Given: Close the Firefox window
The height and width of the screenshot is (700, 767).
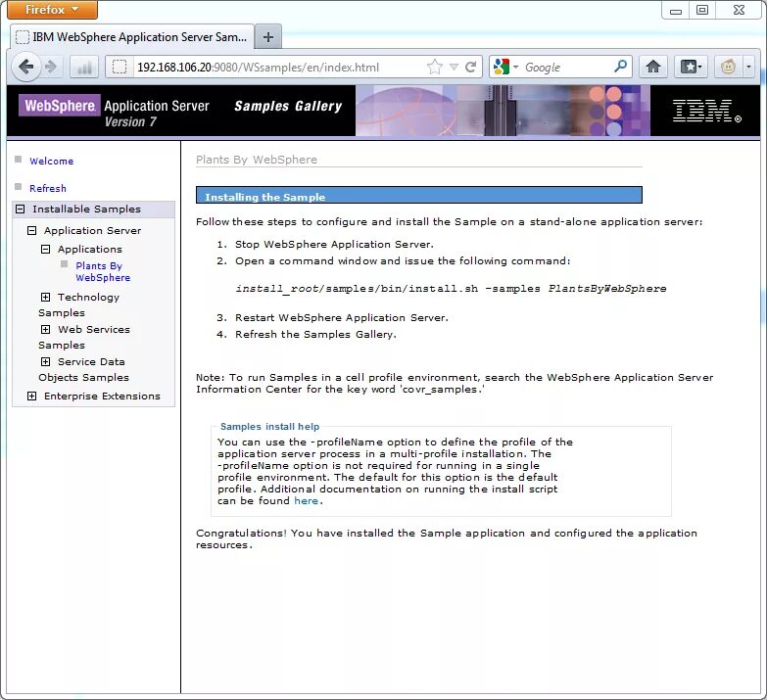Looking at the screenshot, I should 739,10.
